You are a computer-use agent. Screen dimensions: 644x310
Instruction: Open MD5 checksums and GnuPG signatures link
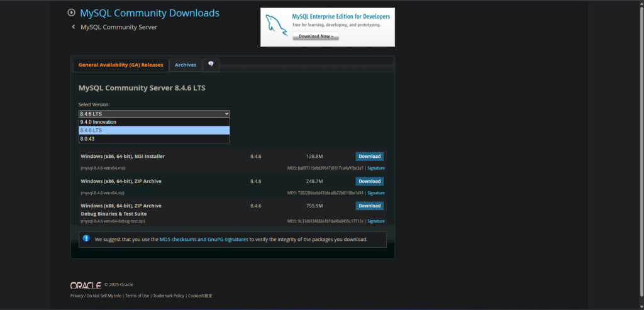point(204,239)
